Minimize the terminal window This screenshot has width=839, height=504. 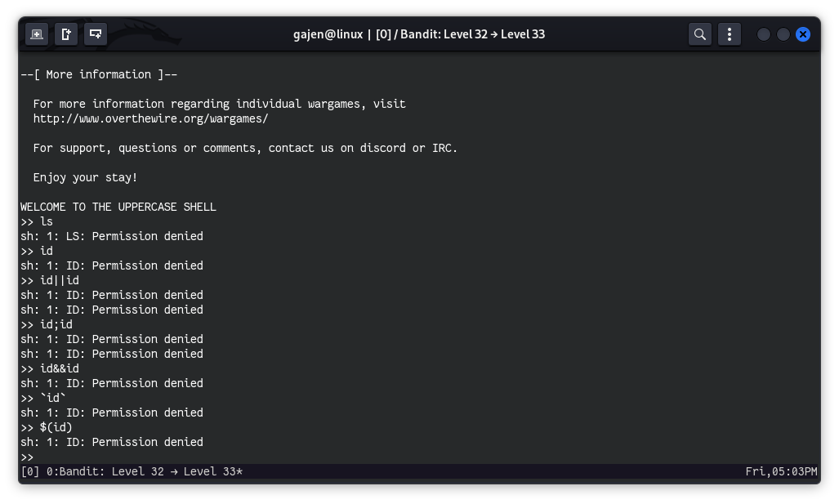click(x=764, y=34)
